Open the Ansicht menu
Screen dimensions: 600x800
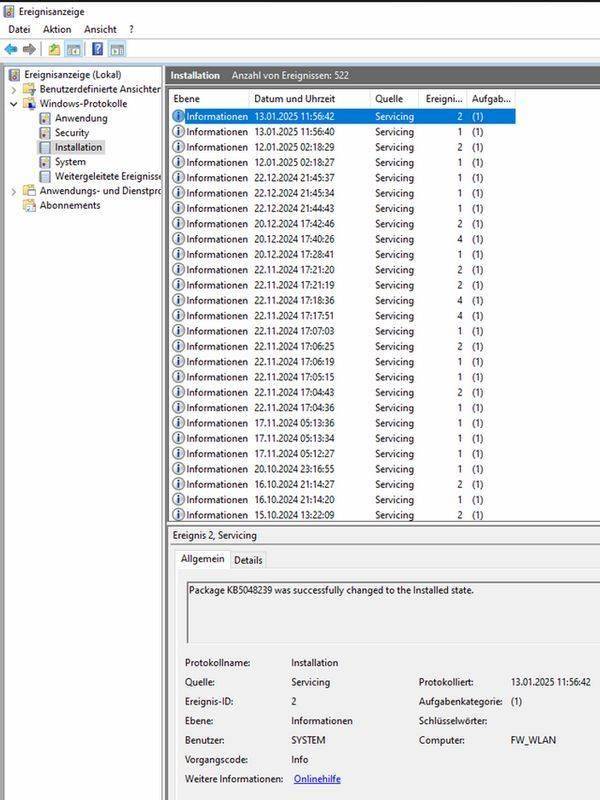click(x=100, y=30)
